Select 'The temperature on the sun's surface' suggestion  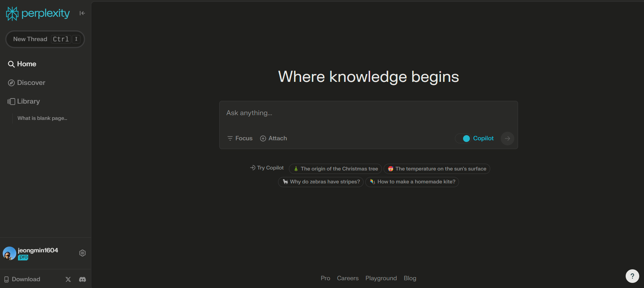point(437,169)
